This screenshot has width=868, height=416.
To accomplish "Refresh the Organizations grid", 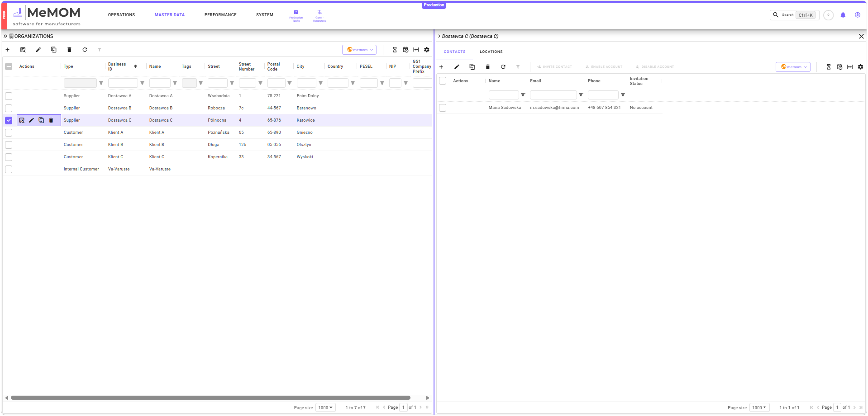I will pos(85,50).
